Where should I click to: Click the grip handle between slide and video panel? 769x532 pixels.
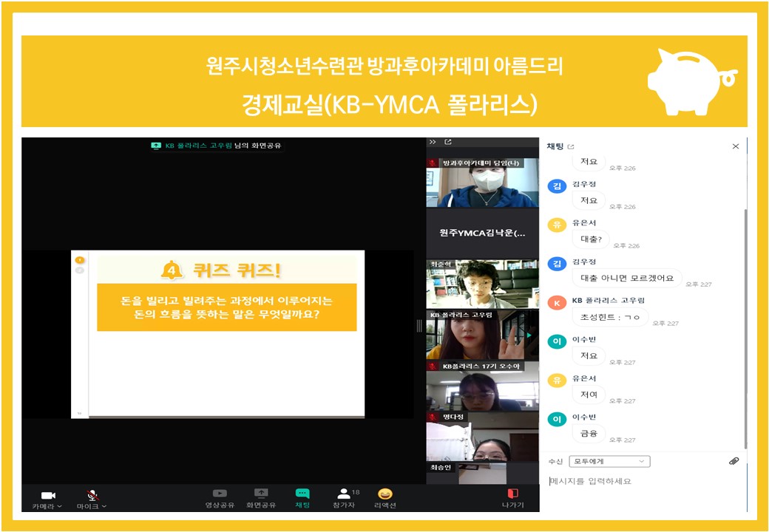(x=419, y=326)
